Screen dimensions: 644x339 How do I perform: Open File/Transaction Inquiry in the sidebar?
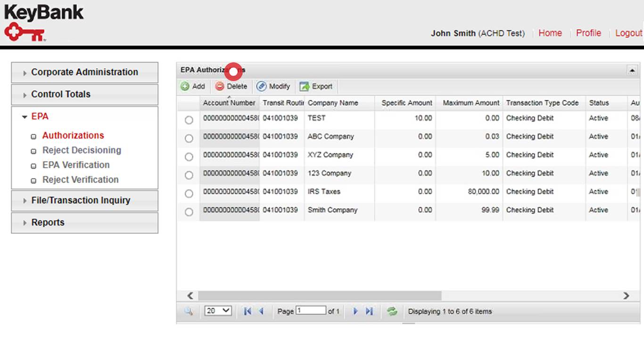coord(81,200)
